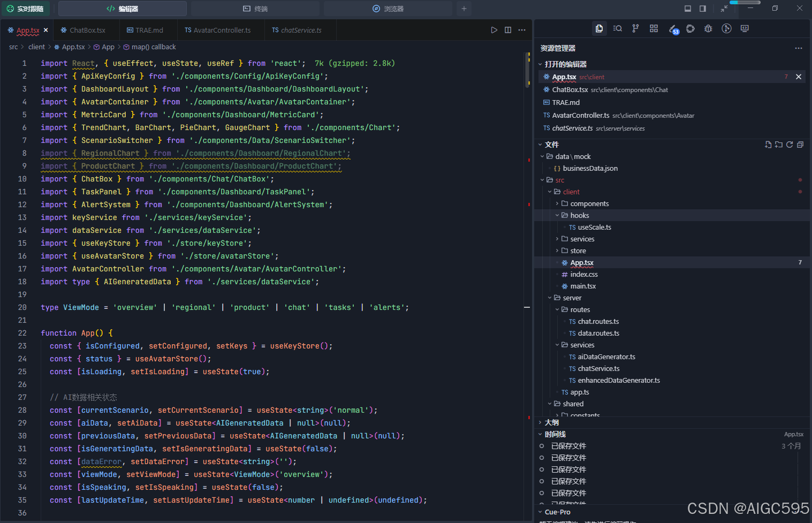The height and width of the screenshot is (523, 812).
Task: Open the Search panel icon
Action: click(617, 28)
